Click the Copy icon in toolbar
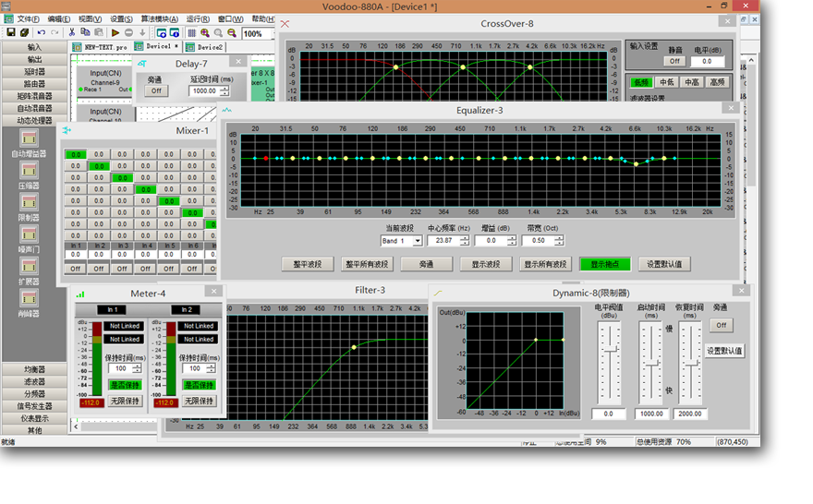This screenshot has height=504, width=813. 86,32
